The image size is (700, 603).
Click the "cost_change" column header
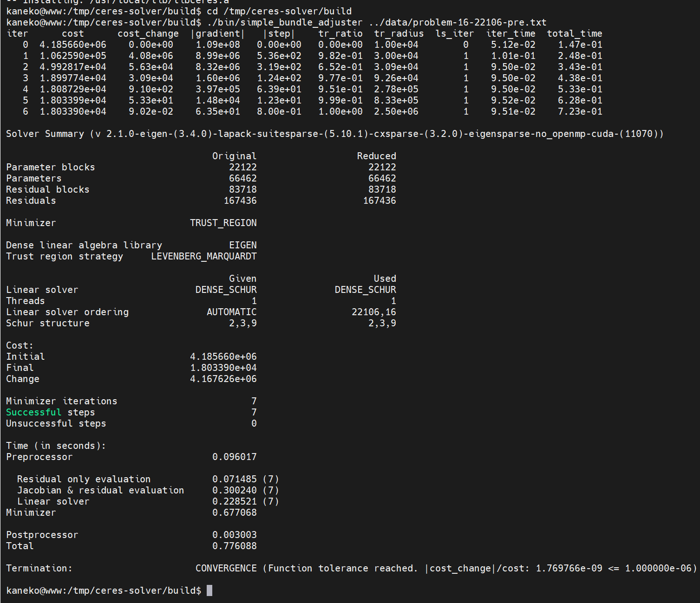[148, 33]
